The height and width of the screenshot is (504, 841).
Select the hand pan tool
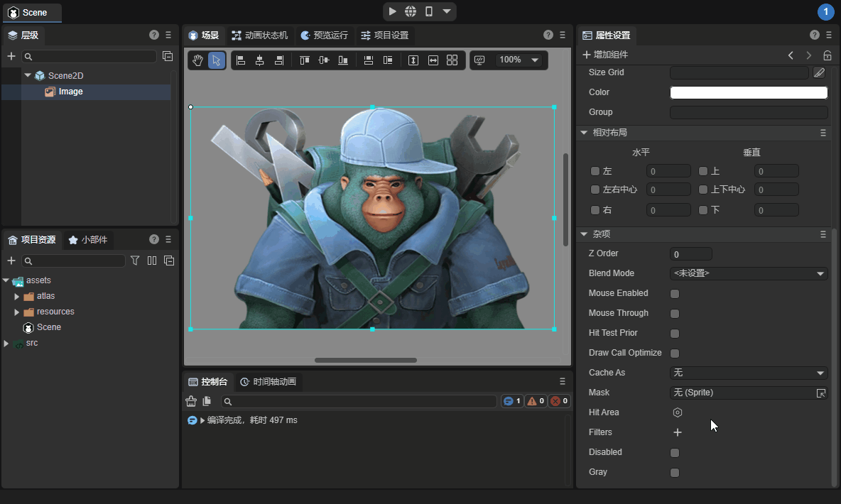pos(197,60)
